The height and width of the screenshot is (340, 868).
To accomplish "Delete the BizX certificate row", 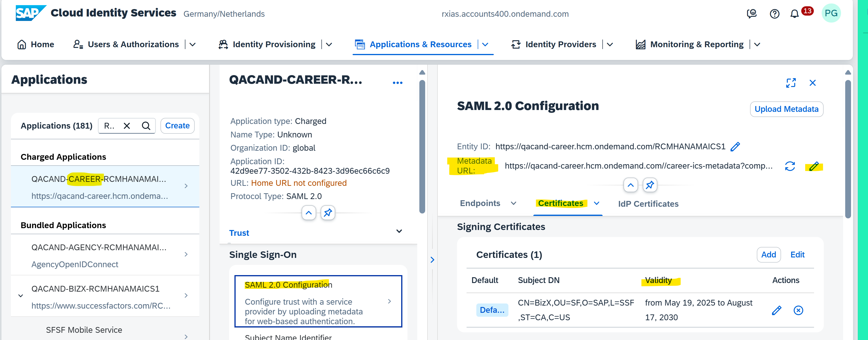I will pyautogui.click(x=798, y=310).
